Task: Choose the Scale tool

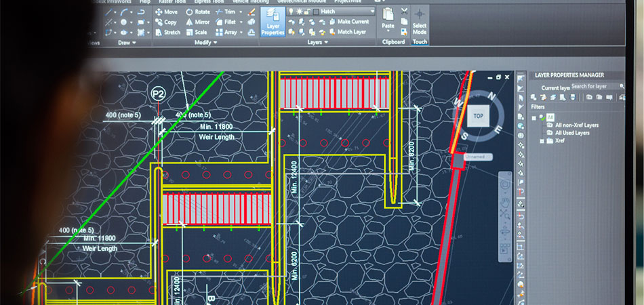Action: 197,32
